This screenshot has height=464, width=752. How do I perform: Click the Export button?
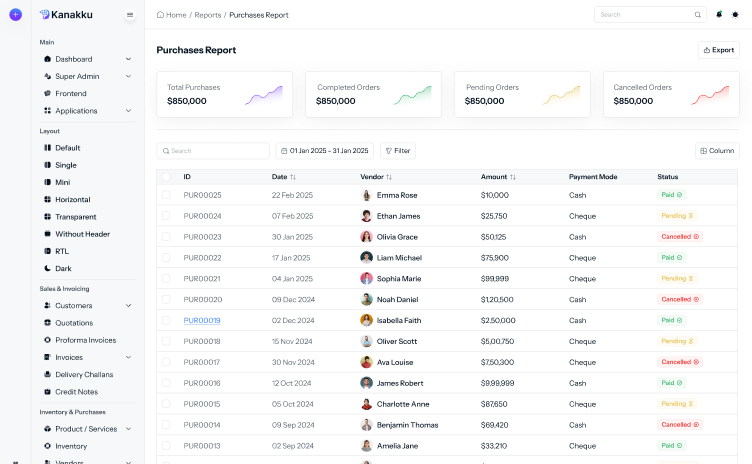point(718,50)
